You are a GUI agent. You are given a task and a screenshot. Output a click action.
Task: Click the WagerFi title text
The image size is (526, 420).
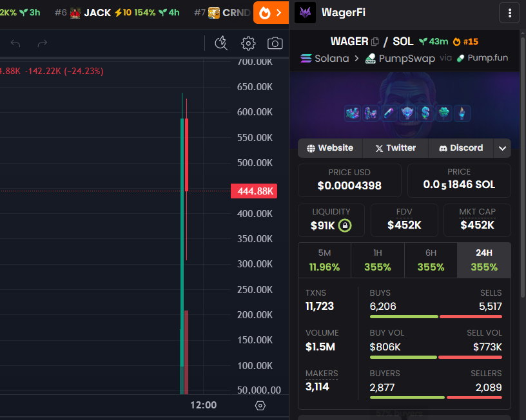pyautogui.click(x=343, y=13)
